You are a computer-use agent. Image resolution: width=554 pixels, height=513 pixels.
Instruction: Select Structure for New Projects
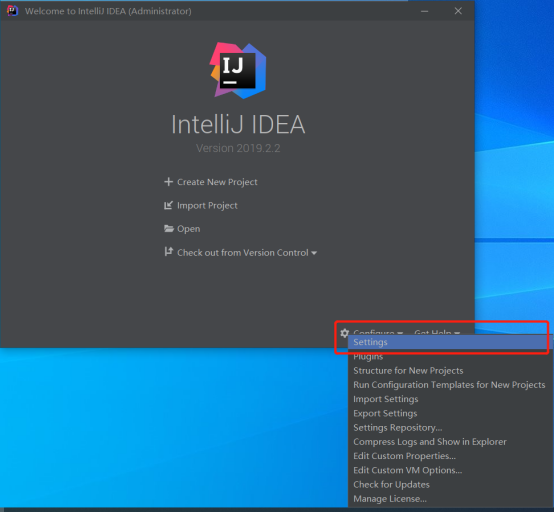pyautogui.click(x=450, y=371)
